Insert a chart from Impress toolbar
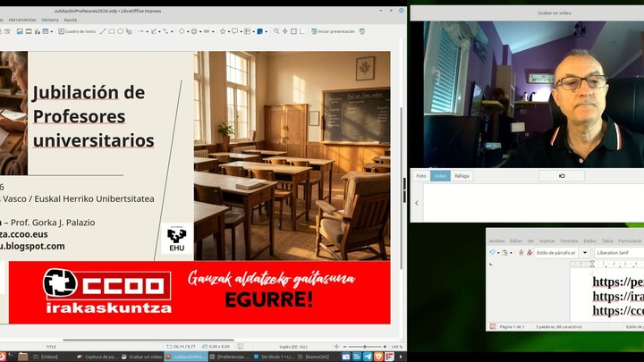Viewport: 644px width, 362px height. (x=38, y=31)
